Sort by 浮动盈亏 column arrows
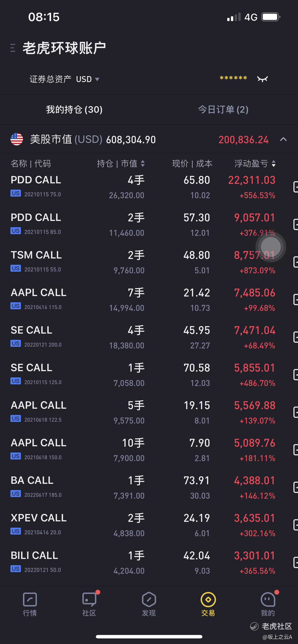The height and width of the screenshot is (644, 298). tap(273, 163)
